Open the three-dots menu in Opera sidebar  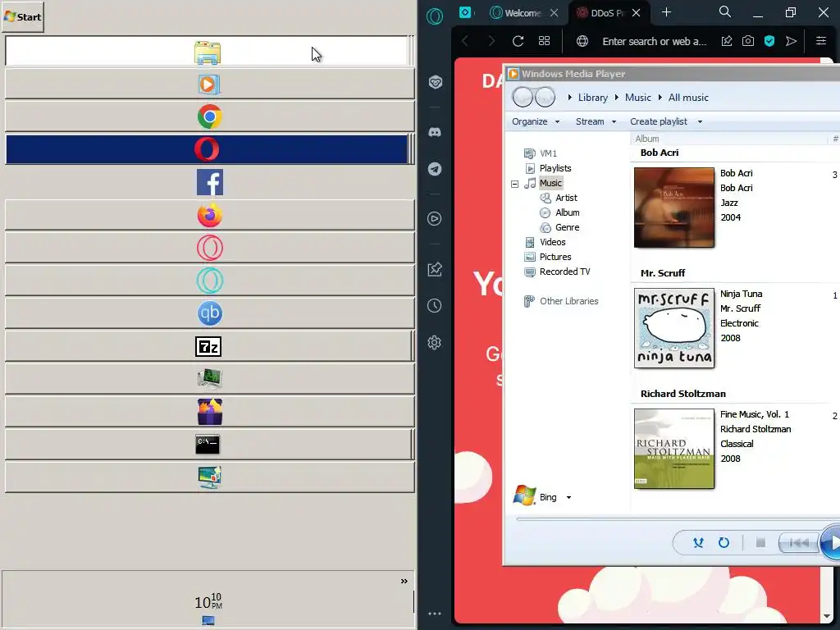[435, 614]
